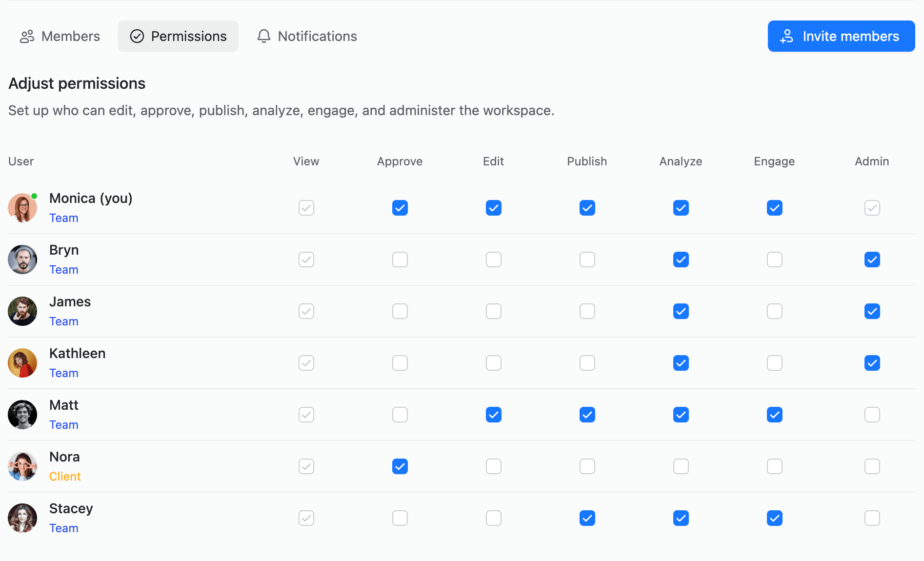This screenshot has width=924, height=561.
Task: Uncheck Engage permission for Monica
Action: pos(775,208)
